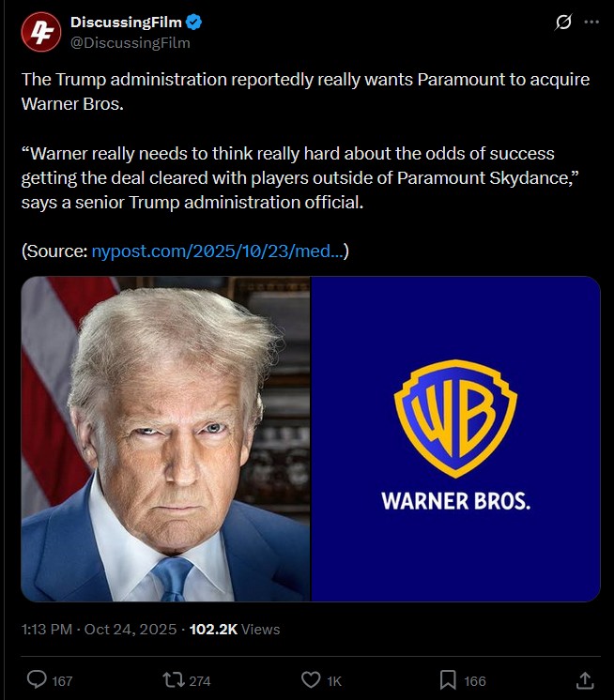Click the blue verified badge

click(193, 22)
